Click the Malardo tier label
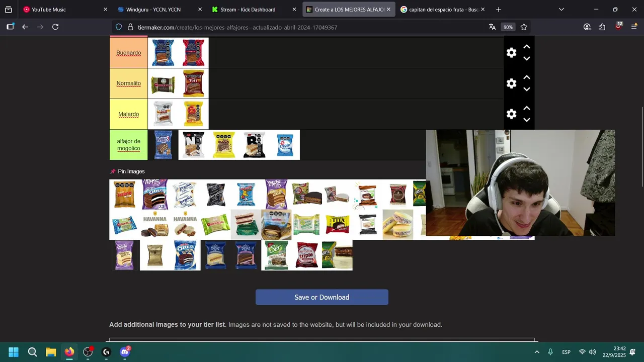The height and width of the screenshot is (362, 644). [128, 114]
